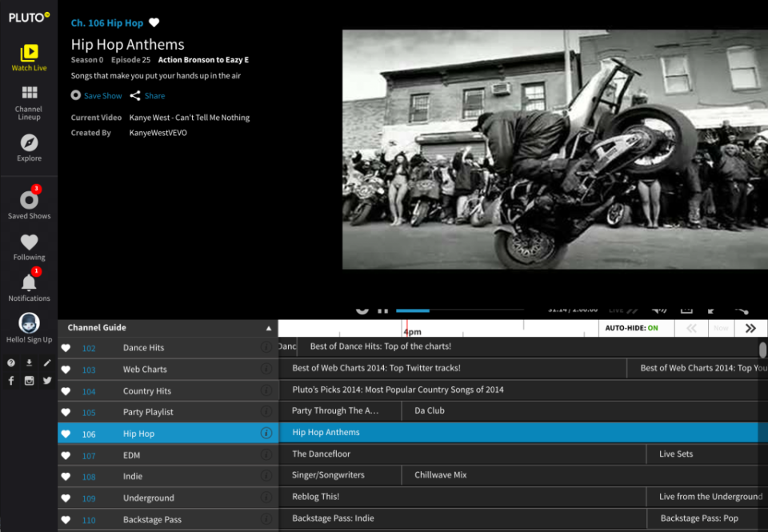The height and width of the screenshot is (532, 768).
Task: Open Backstage Pass: Pop program
Action: (x=702, y=518)
